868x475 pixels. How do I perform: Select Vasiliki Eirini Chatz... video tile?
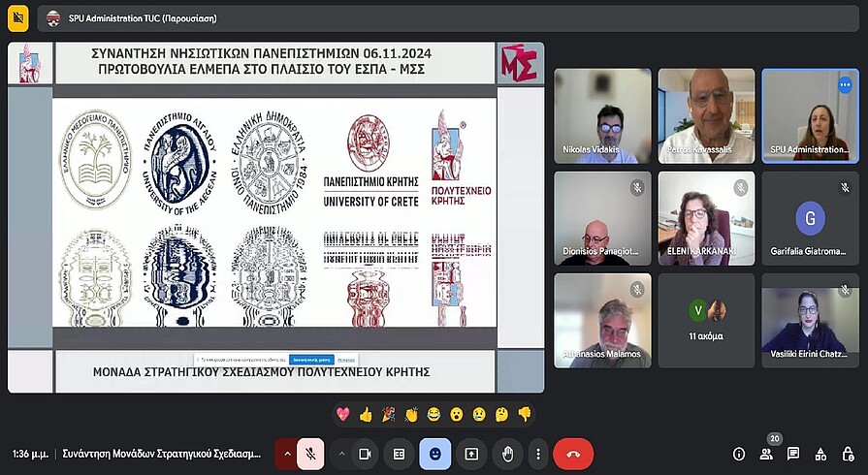811,321
